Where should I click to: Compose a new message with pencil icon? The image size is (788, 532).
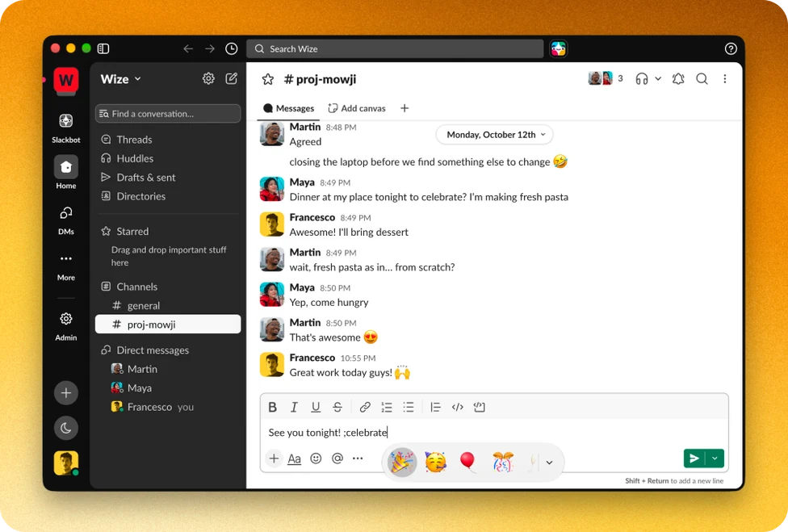pos(231,78)
